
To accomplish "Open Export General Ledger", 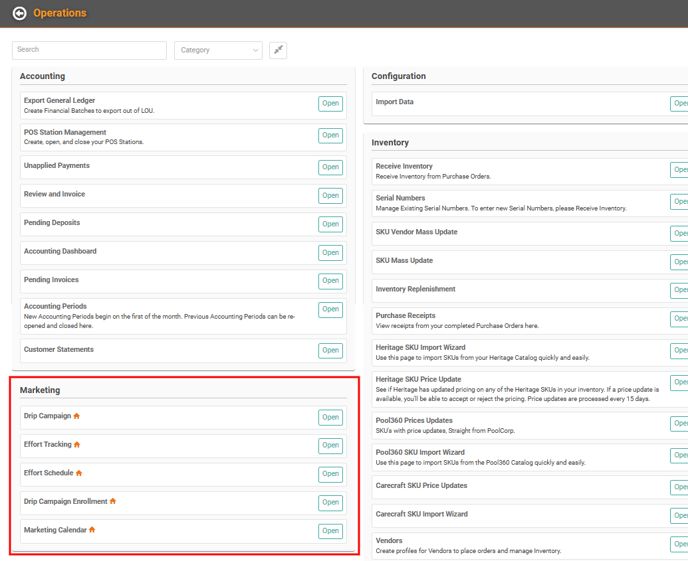I will (x=330, y=104).
